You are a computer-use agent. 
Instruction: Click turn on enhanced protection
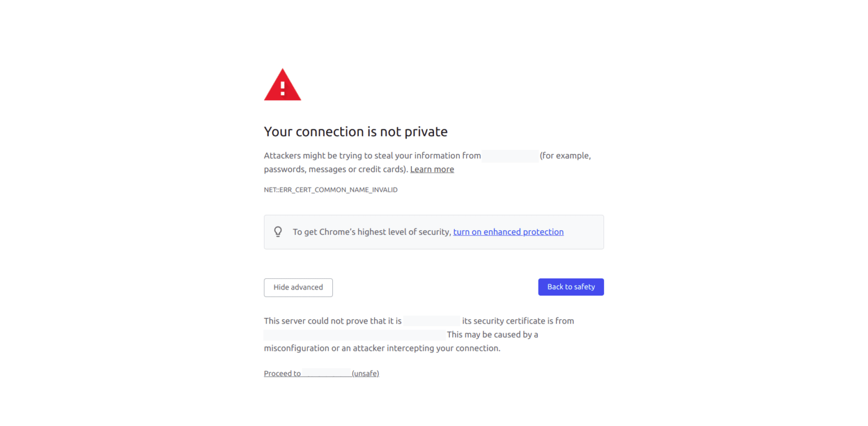(x=508, y=231)
